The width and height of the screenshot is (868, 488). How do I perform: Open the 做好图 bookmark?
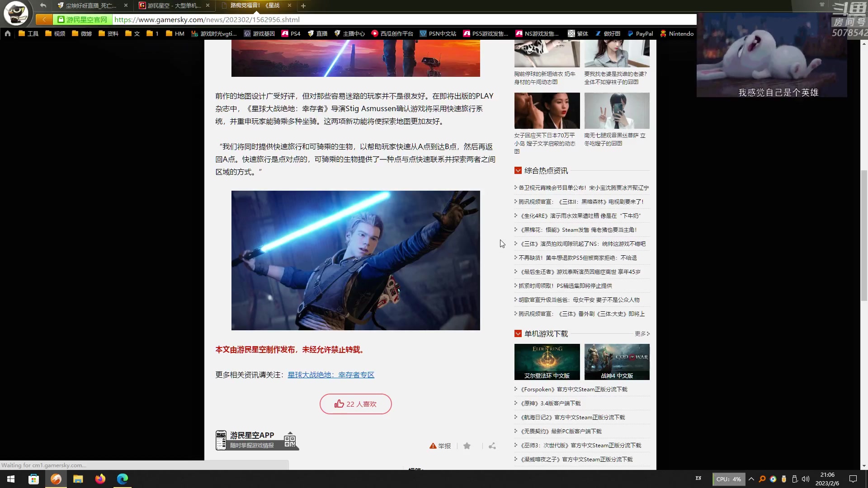608,33
